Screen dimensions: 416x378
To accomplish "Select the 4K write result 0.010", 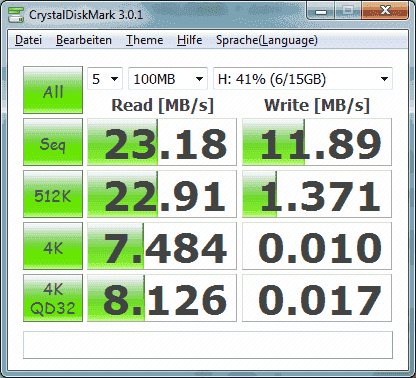I will pos(317,246).
